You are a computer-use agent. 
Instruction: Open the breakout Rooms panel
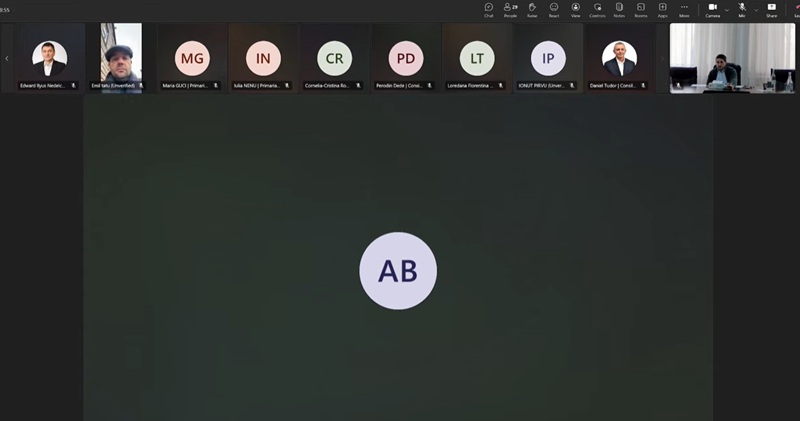click(640, 10)
